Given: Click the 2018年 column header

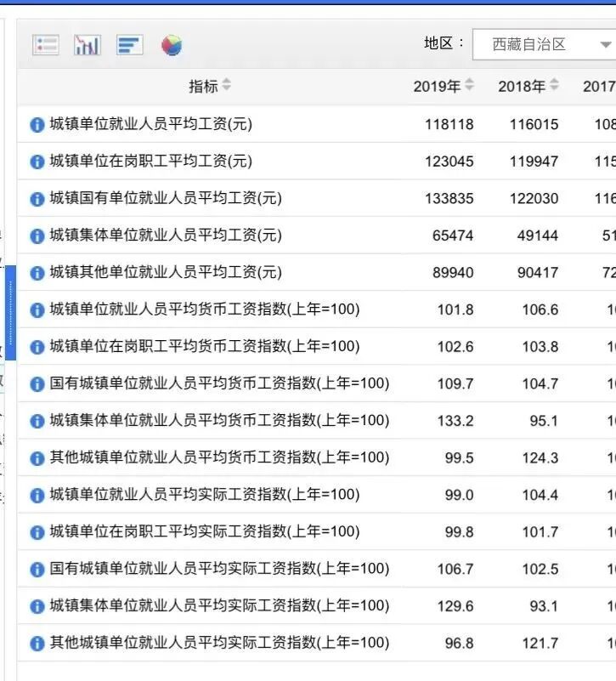Looking at the screenshot, I should point(522,87).
